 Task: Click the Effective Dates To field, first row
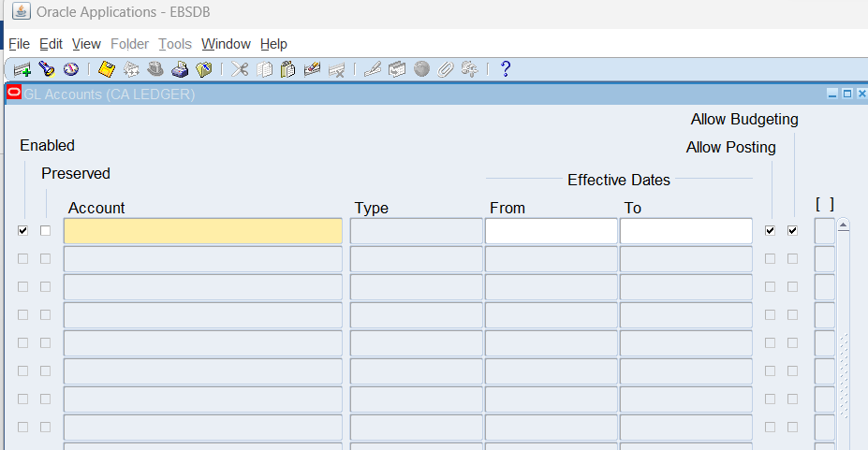pos(685,231)
